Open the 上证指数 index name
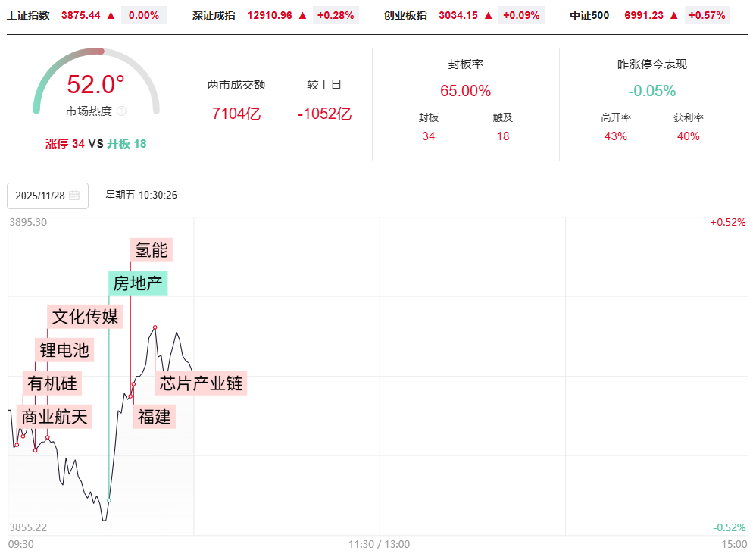This screenshot has width=753, height=560. [29, 15]
